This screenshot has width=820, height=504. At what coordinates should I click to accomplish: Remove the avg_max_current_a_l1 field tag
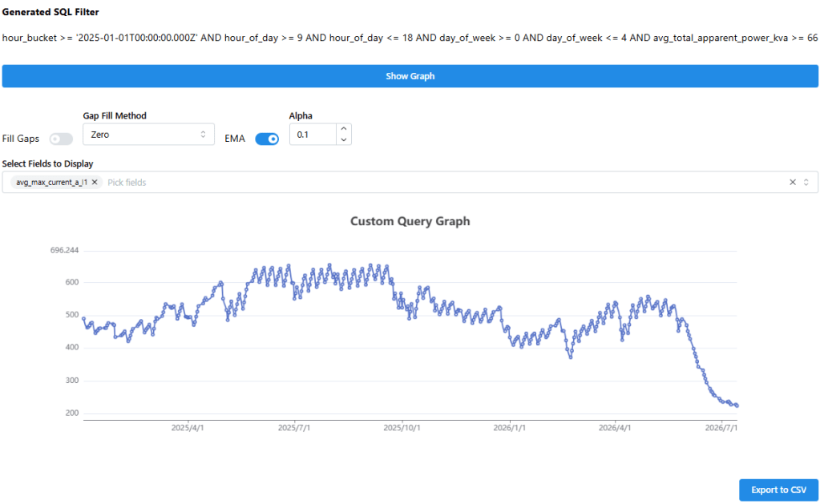pyautogui.click(x=95, y=182)
